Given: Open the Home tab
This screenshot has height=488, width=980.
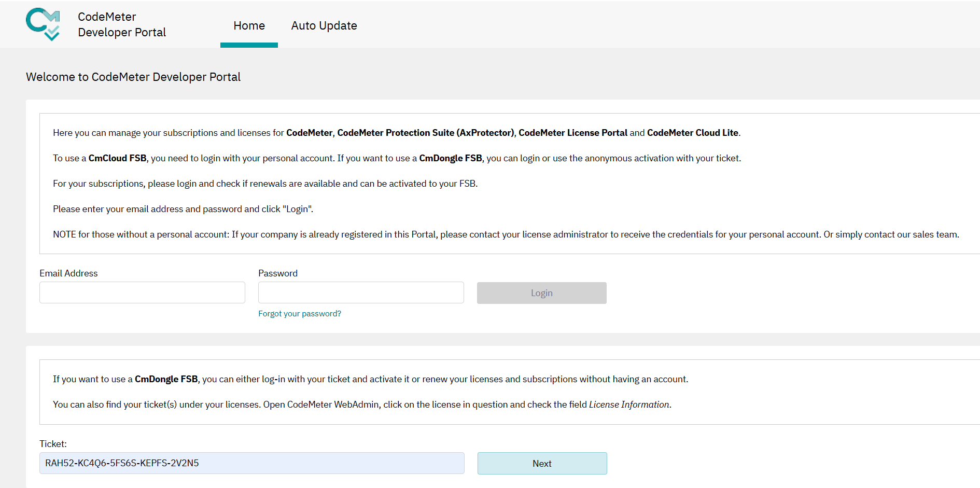Looking at the screenshot, I should click(249, 25).
